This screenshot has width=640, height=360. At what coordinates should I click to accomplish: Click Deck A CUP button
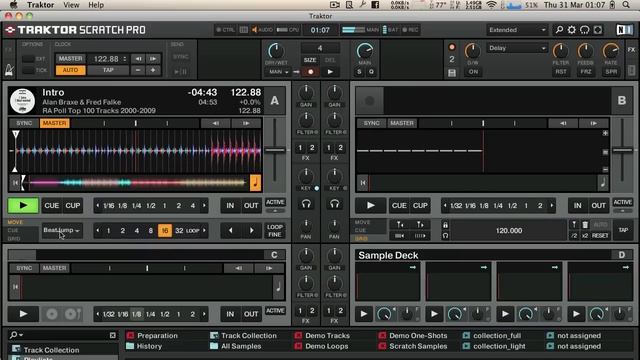[x=73, y=206]
